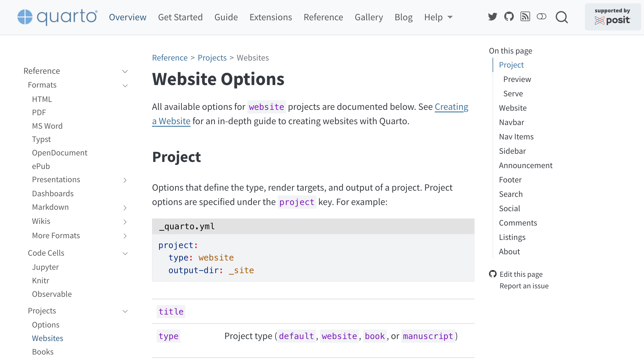The width and height of the screenshot is (644, 361).
Task: Expand the More Formats section
Action: point(125,236)
